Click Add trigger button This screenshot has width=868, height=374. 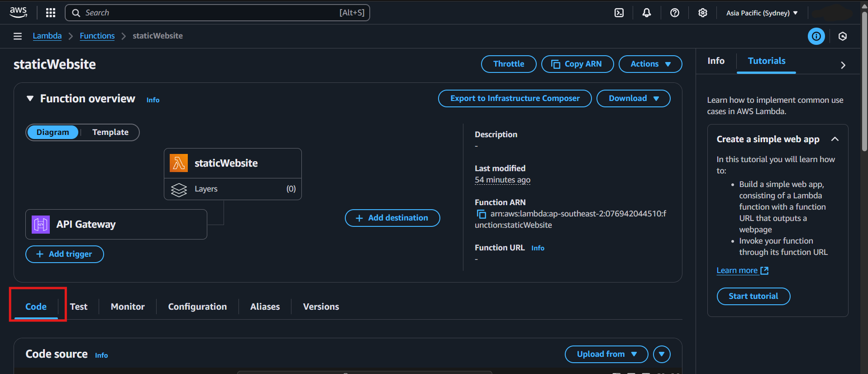65,254
